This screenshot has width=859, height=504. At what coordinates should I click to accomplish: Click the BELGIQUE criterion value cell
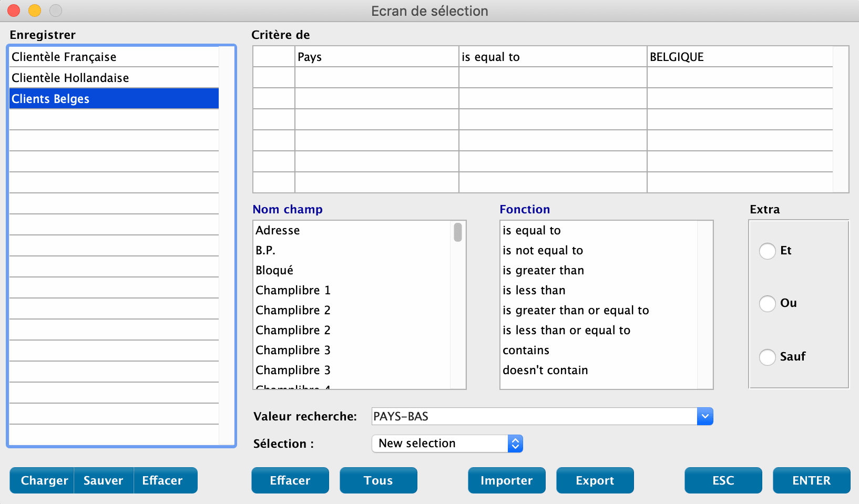[740, 57]
